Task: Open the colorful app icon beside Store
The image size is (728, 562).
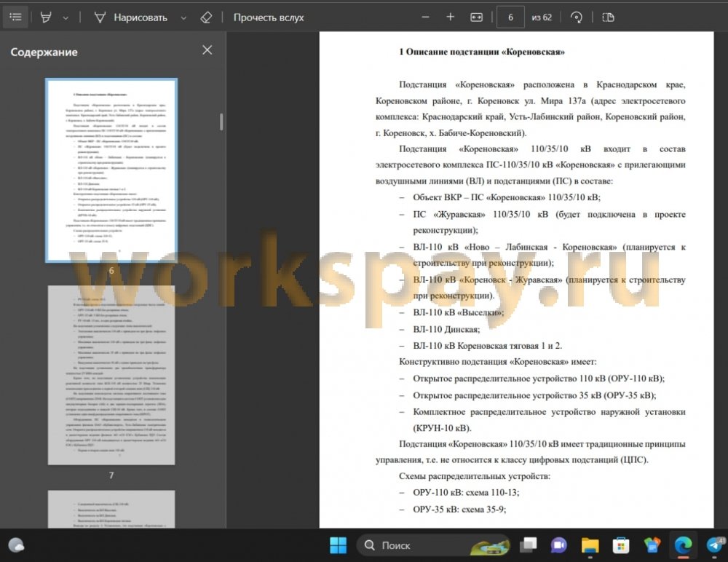Action: [652, 545]
